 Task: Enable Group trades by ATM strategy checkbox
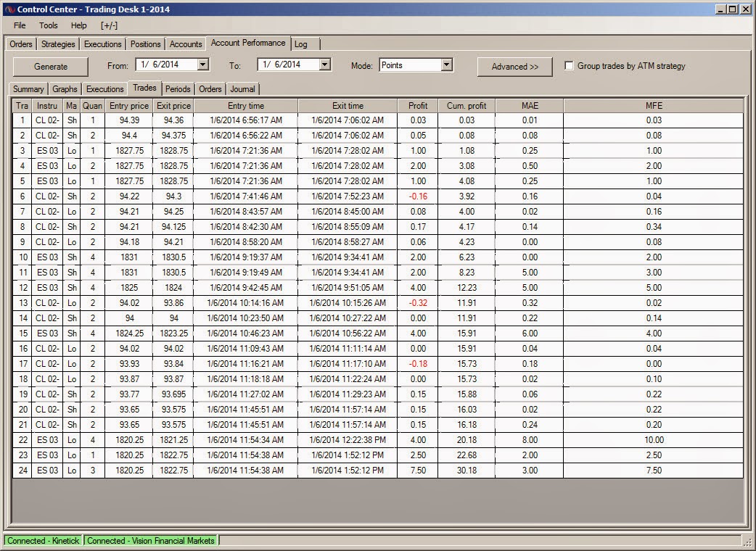(x=569, y=66)
